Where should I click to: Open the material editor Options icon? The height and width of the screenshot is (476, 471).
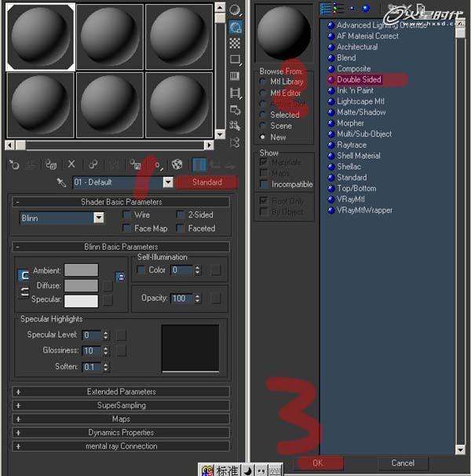[x=235, y=110]
